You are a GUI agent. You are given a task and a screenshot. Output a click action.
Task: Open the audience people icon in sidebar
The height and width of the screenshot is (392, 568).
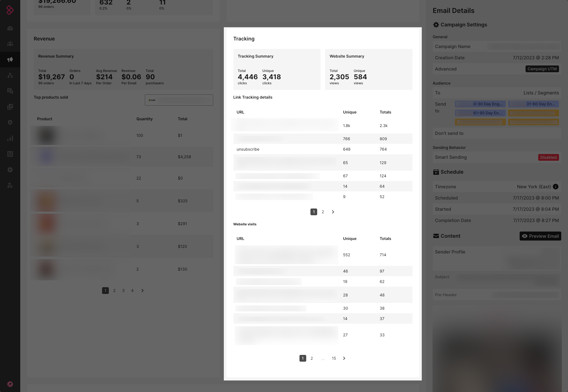[10, 44]
